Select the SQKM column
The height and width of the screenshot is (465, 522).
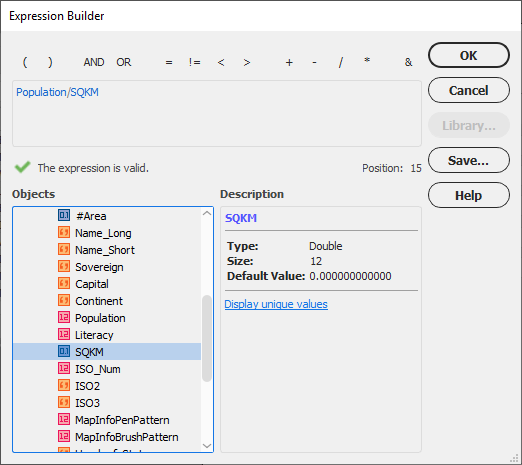tap(107, 352)
